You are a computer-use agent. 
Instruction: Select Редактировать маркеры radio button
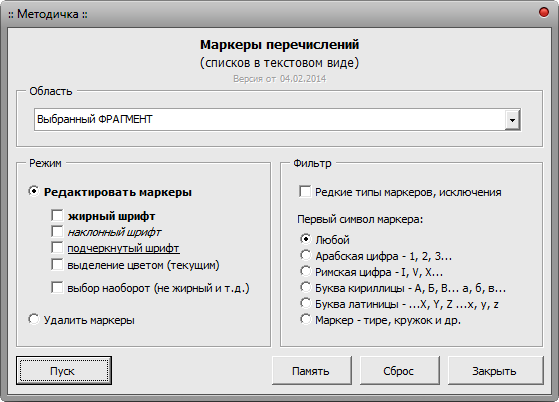[34, 192]
